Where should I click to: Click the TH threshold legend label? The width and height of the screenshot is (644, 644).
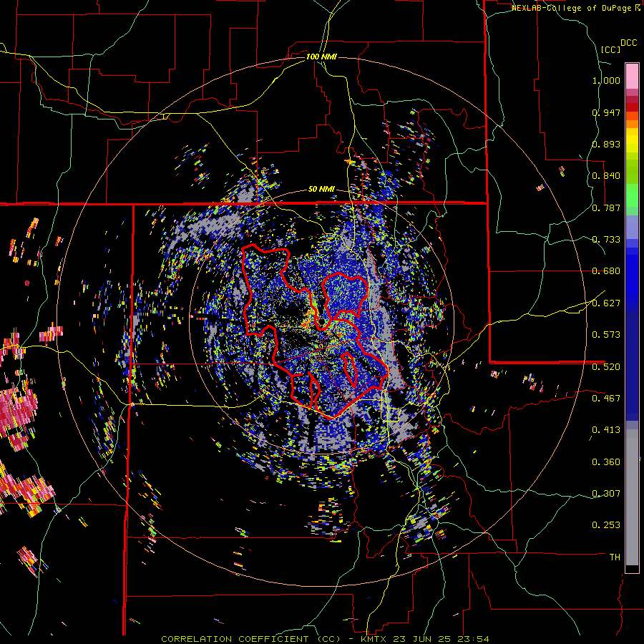(x=615, y=557)
